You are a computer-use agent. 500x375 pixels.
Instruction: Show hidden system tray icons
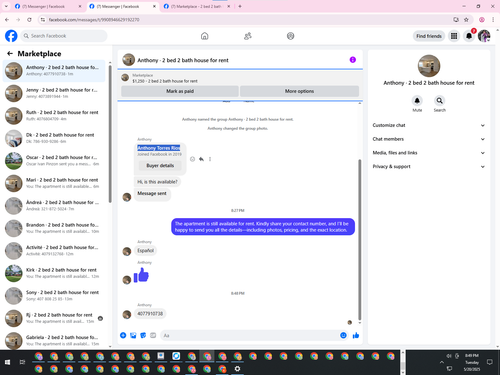pos(442,362)
